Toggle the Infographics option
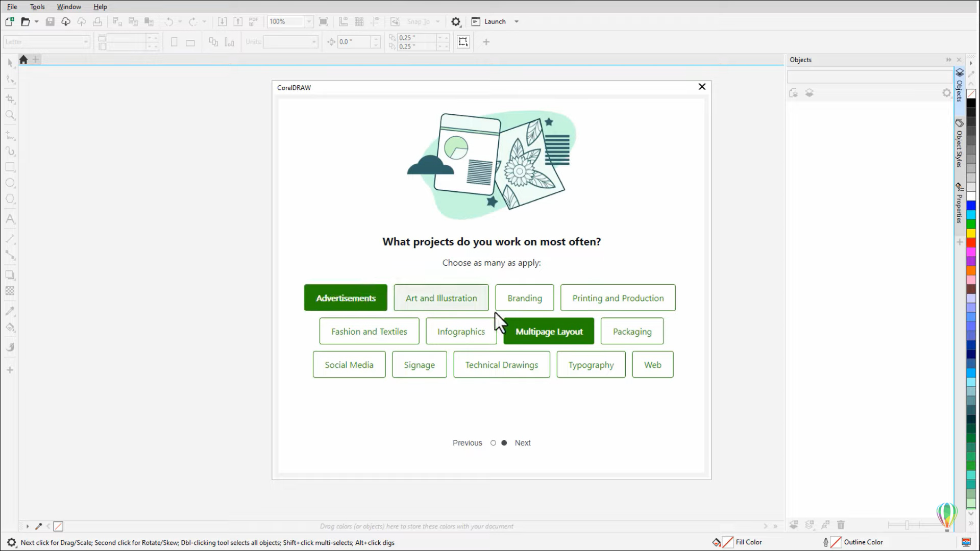980x551 pixels. click(x=461, y=332)
